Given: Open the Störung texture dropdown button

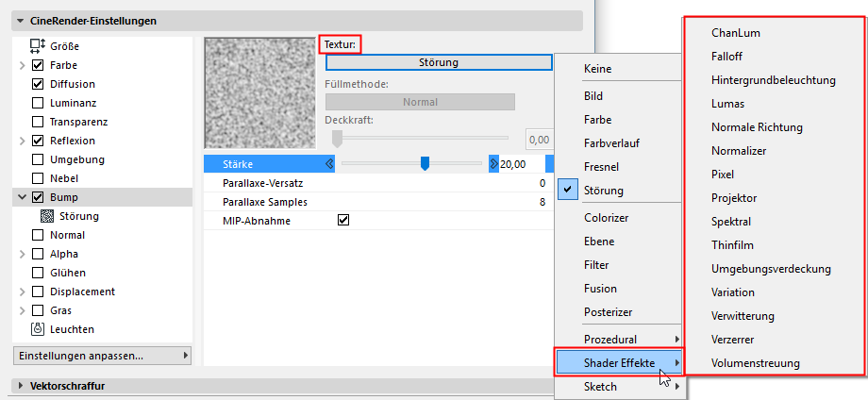Looking at the screenshot, I should pos(439,62).
